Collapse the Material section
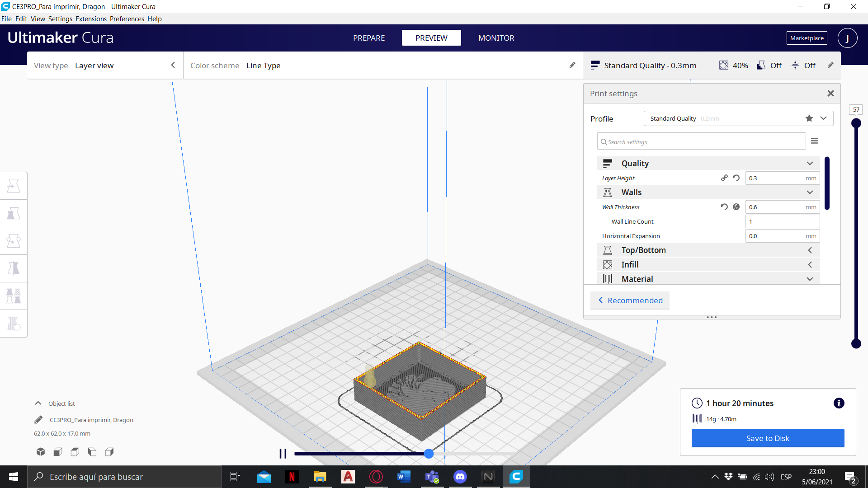Image resolution: width=868 pixels, height=488 pixels. [x=708, y=279]
